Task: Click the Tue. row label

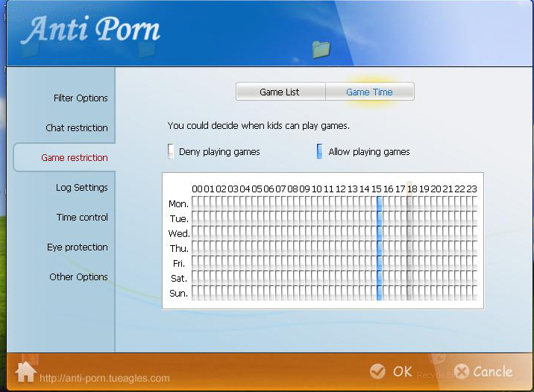Action: (x=179, y=219)
